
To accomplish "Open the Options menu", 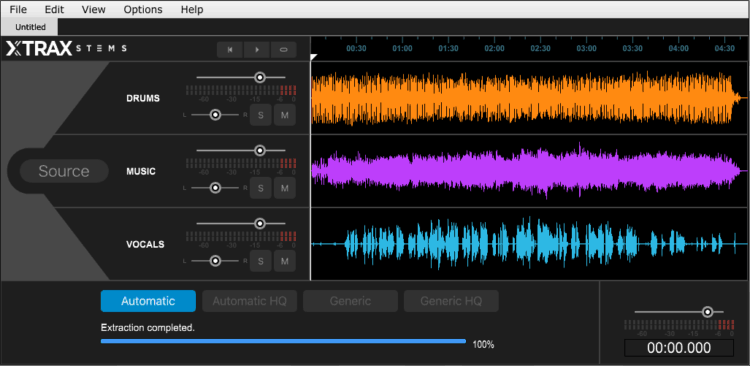I will pos(143,10).
